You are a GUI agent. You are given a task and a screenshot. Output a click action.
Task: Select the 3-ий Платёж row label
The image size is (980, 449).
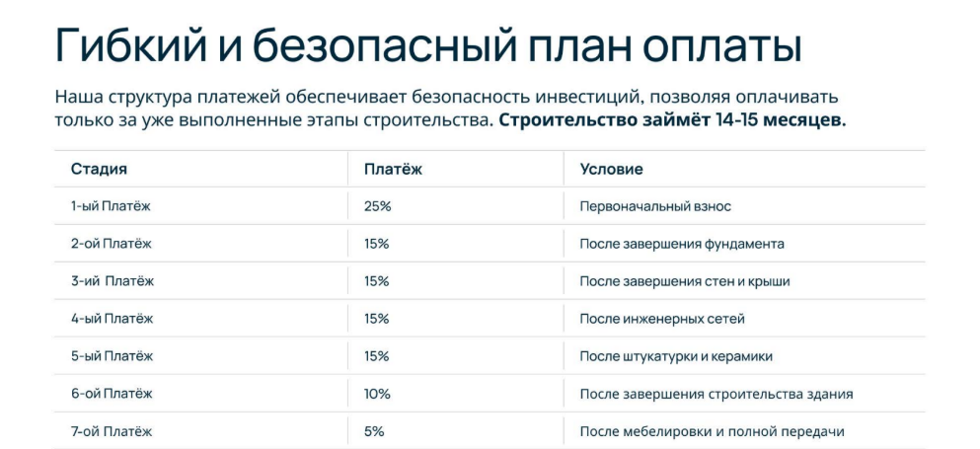click(113, 281)
